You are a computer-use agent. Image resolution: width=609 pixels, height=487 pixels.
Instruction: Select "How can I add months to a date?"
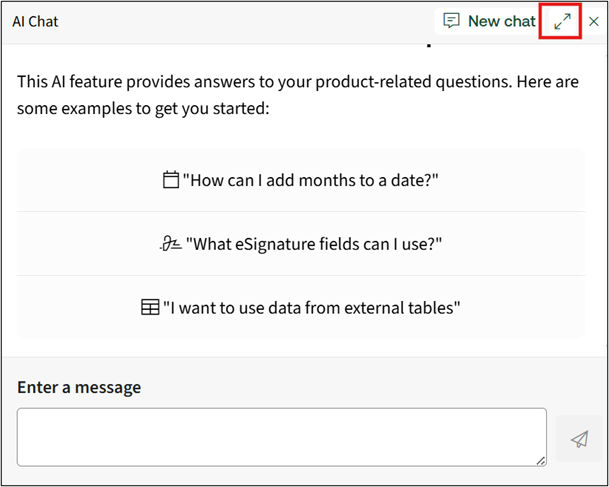point(310,180)
